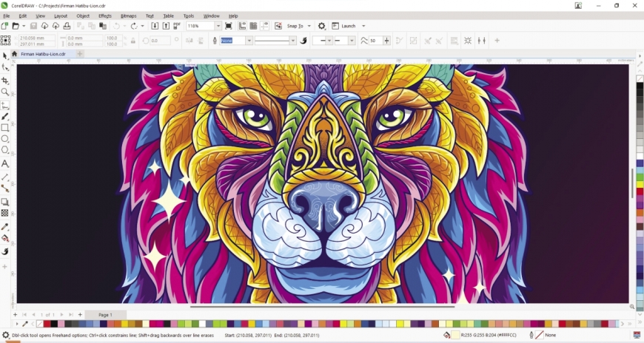Expand the redo history dropdown arrow
This screenshot has width=644, height=343.
coord(143,26)
